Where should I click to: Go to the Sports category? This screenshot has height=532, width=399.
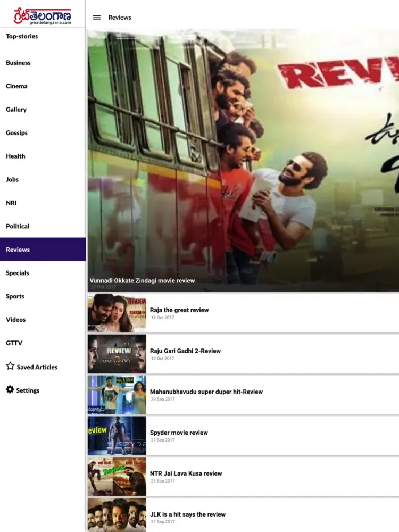pyautogui.click(x=15, y=296)
